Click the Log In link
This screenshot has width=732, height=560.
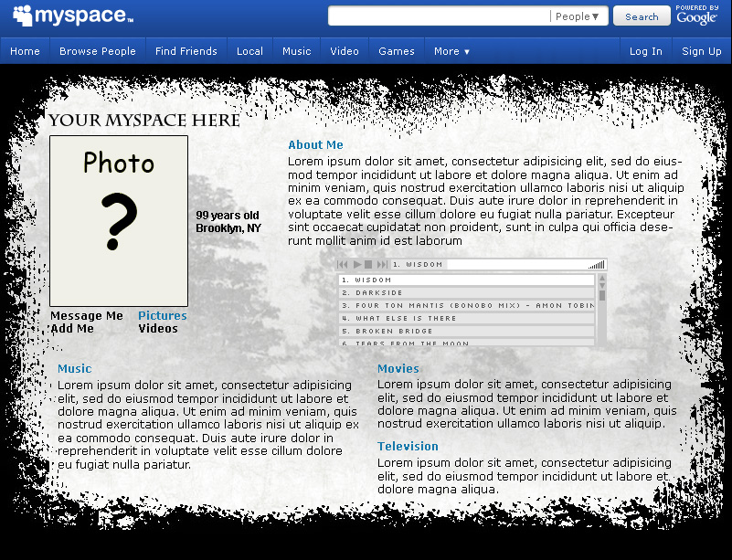pos(645,51)
